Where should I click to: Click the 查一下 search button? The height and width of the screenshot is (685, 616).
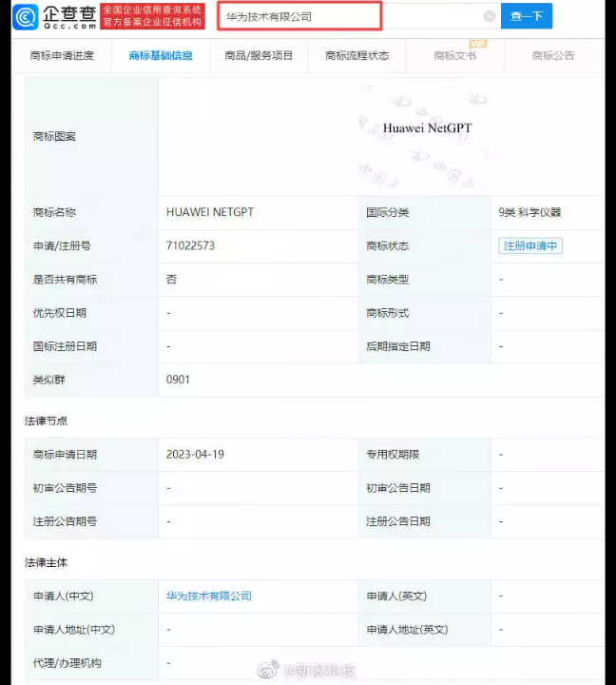tap(526, 16)
